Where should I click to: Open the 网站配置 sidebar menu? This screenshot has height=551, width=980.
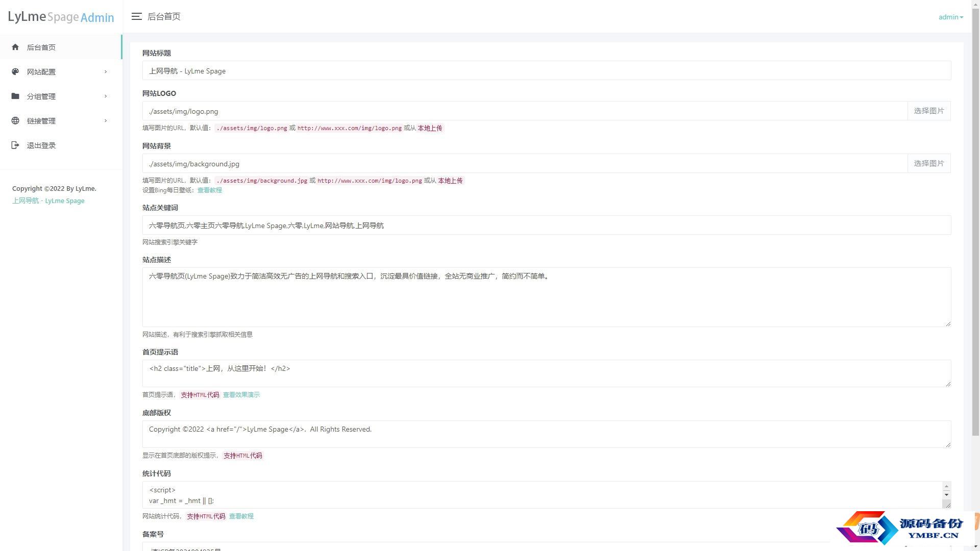(x=61, y=71)
